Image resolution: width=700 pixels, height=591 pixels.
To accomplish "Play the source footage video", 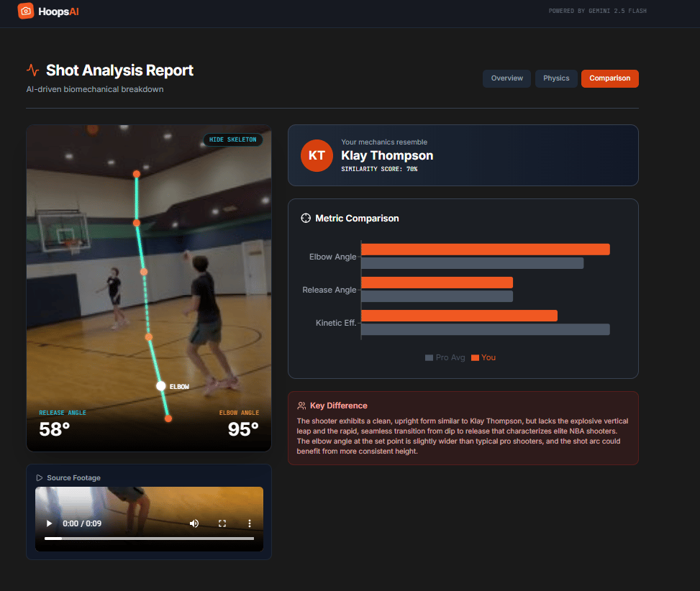I will pos(49,523).
